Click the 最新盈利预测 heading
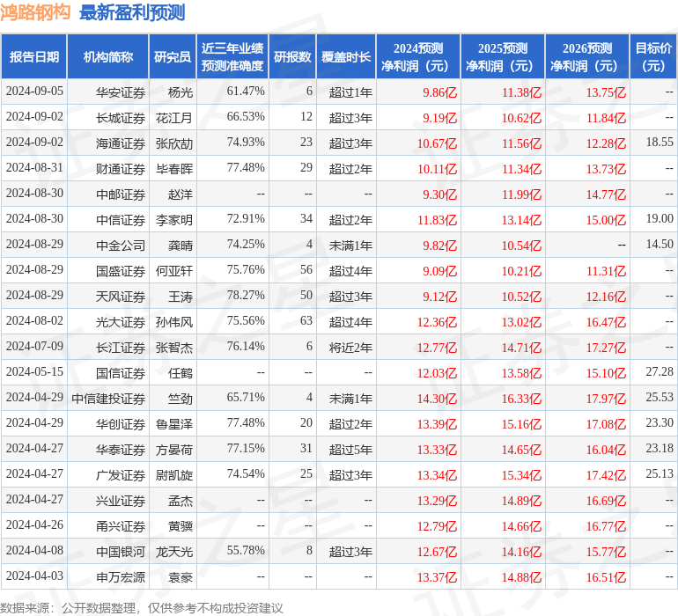 132,12
